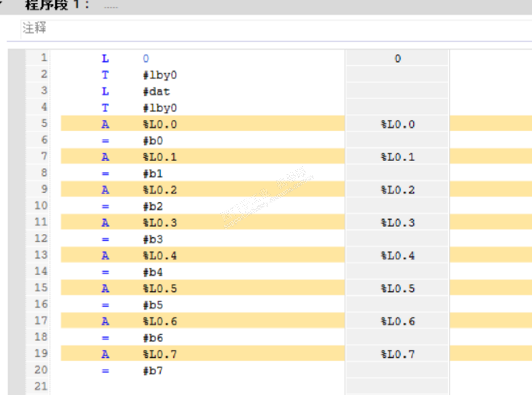Click the equals instruction on line 12

coord(105,239)
